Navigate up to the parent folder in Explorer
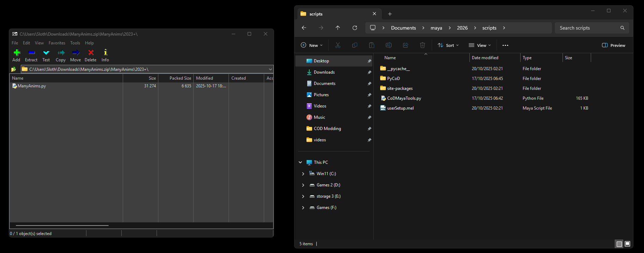 (338, 28)
